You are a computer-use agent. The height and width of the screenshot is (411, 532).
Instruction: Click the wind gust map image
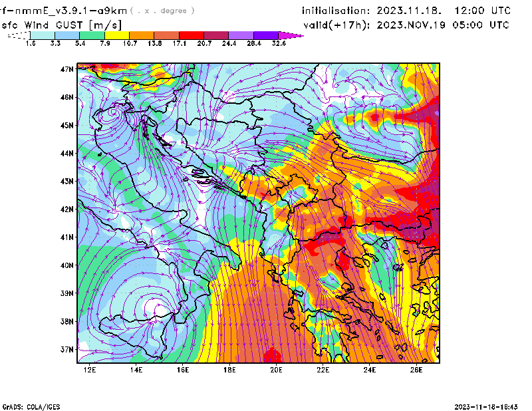[x=259, y=213]
